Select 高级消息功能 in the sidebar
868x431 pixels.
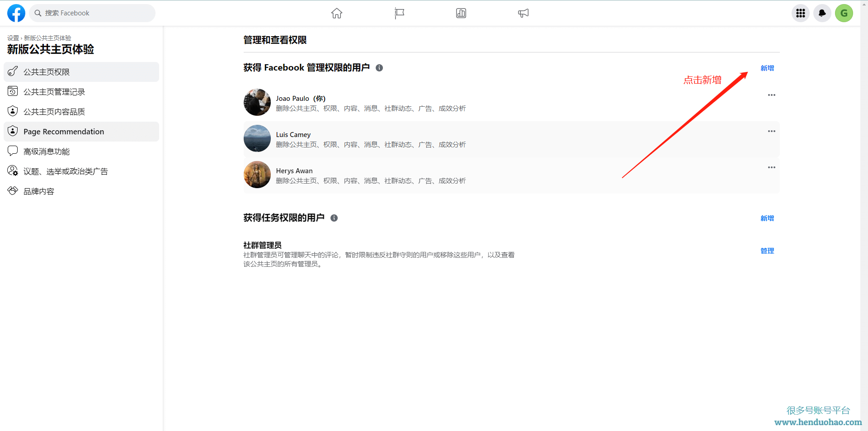click(81, 152)
